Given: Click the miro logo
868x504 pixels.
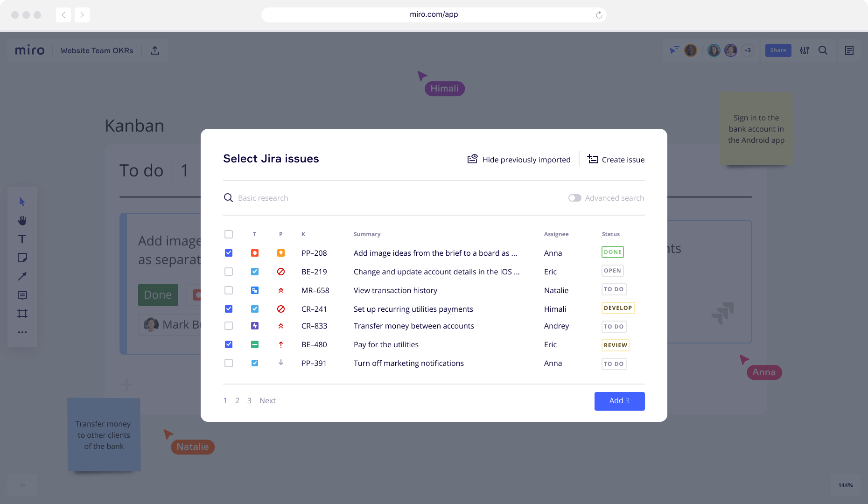Looking at the screenshot, I should (x=30, y=50).
